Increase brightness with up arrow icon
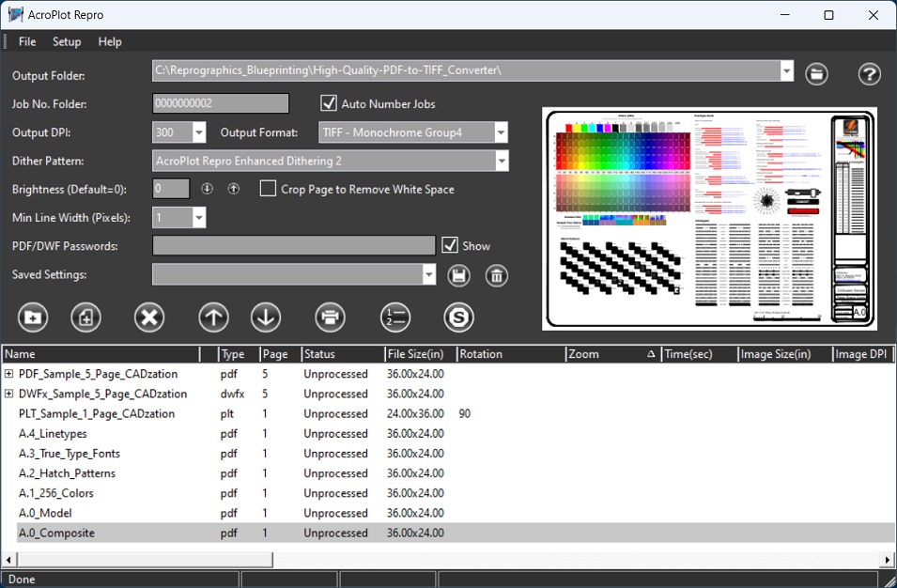The width and height of the screenshot is (897, 588). [x=233, y=189]
